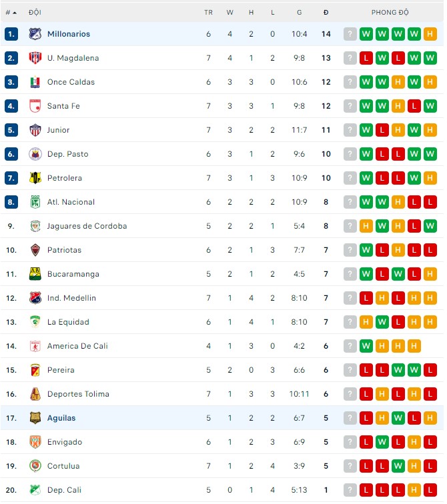Click the Dep. Cali team badge
The image size is (447, 504).
click(35, 490)
